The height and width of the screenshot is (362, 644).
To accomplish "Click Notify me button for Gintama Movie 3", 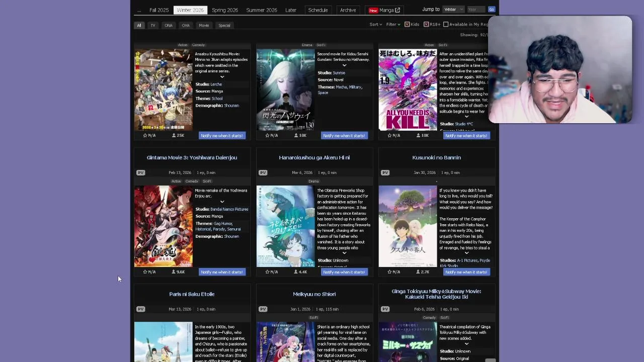I will [x=222, y=272].
